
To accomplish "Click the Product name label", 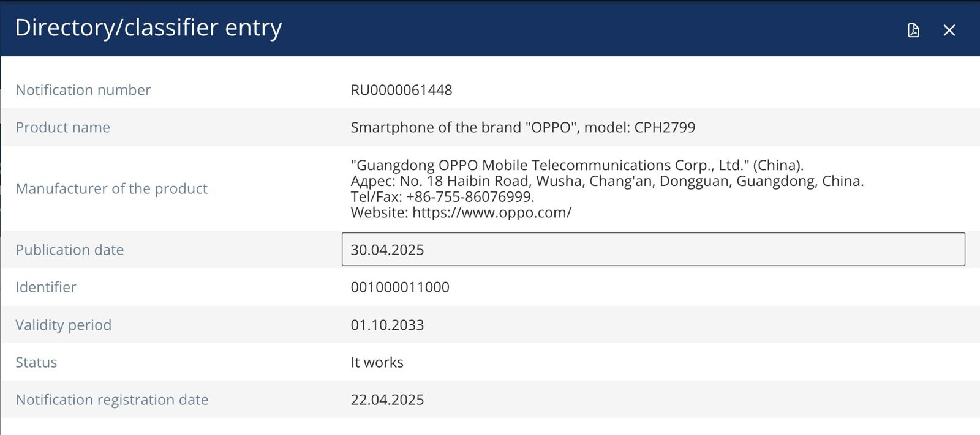I will (62, 127).
